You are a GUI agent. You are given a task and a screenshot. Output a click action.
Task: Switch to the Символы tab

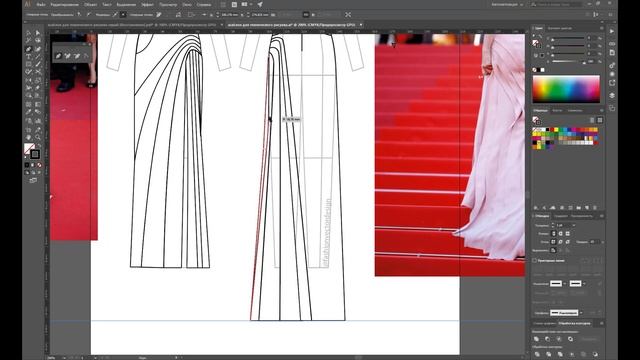[575, 111]
